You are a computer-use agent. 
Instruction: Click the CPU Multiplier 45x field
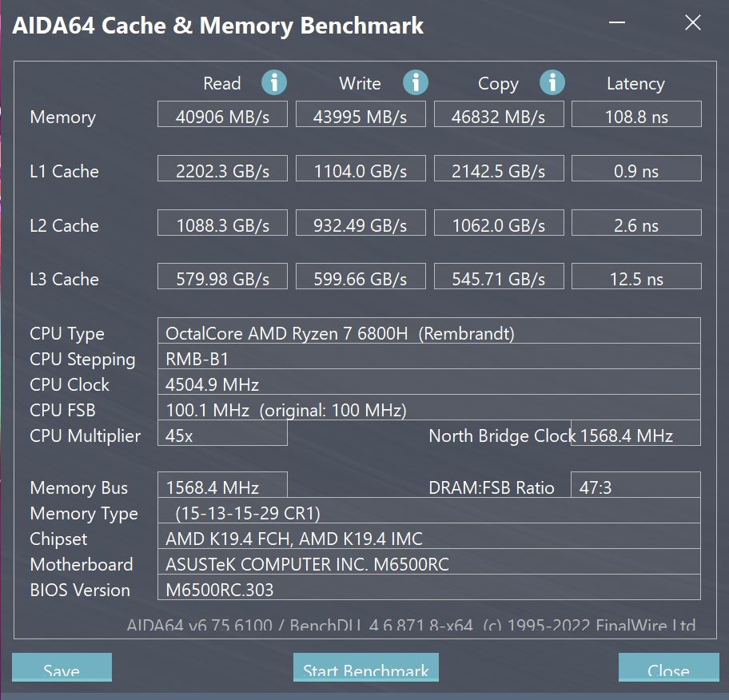coord(222,433)
